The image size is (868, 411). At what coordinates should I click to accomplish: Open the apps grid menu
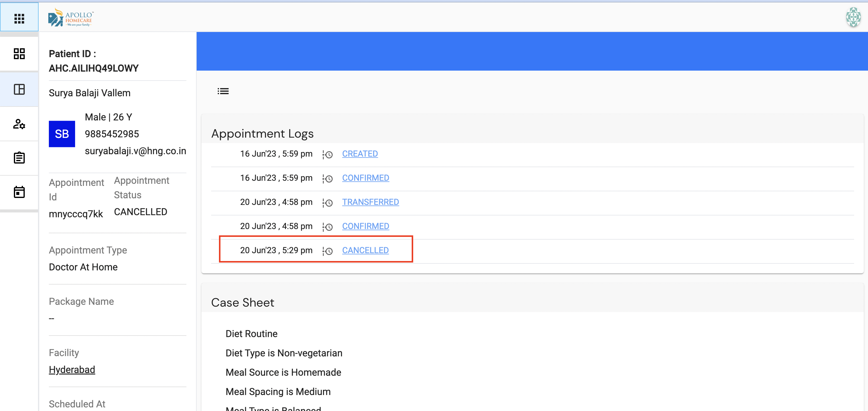pos(19,18)
